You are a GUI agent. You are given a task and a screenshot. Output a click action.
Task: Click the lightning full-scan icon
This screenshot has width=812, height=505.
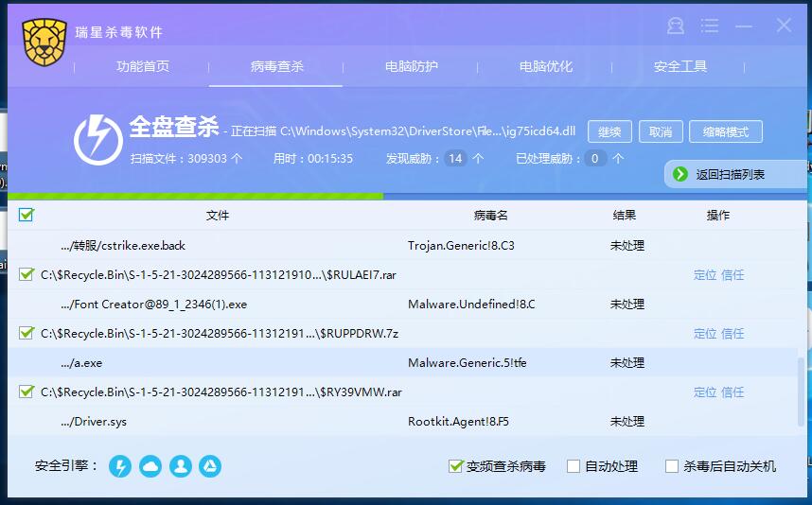[98, 140]
